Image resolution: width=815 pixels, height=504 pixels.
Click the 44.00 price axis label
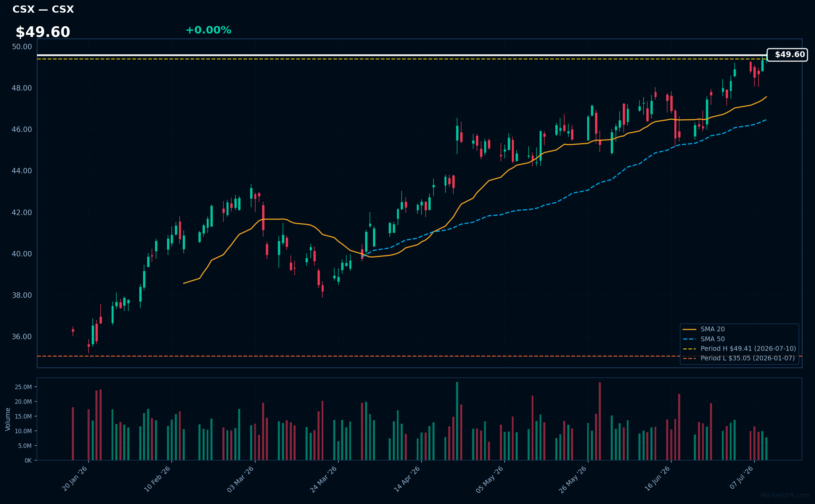pyautogui.click(x=22, y=171)
